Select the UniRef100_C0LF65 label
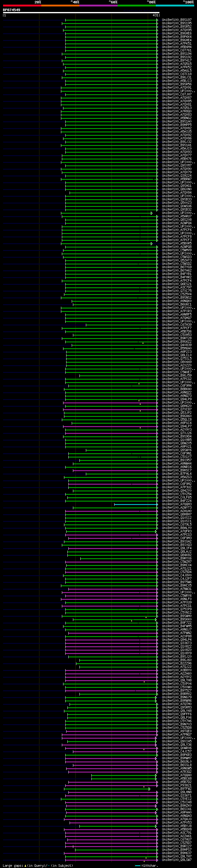Screen dimensions: 197x868 pyautogui.click(x=177, y=498)
